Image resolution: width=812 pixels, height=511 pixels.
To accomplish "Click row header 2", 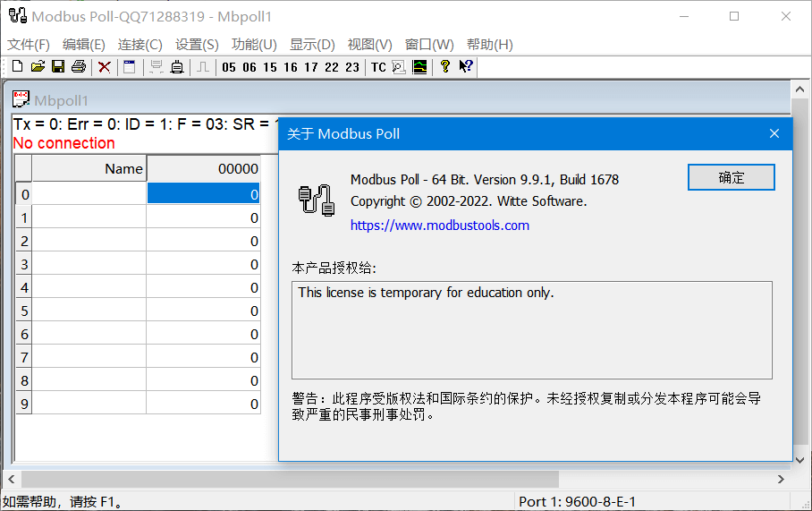I will [x=24, y=241].
